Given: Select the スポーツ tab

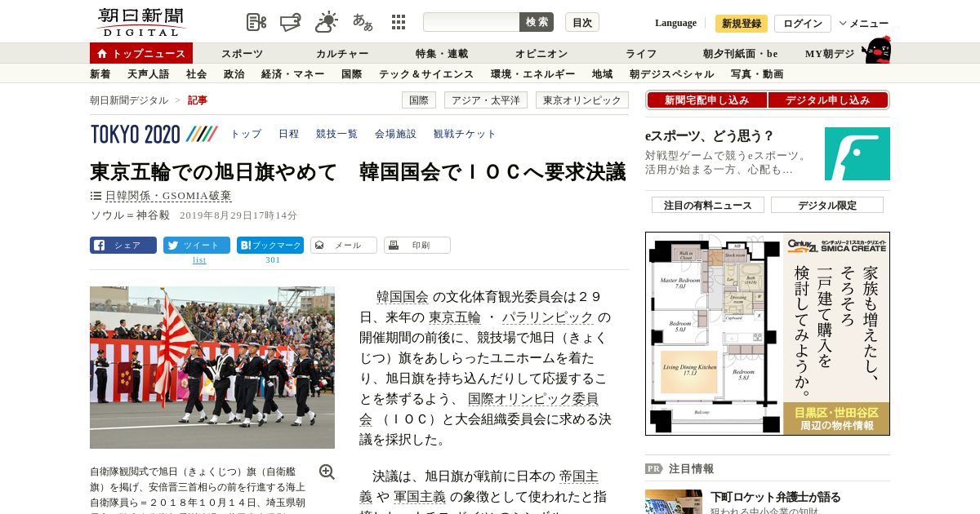Looking at the screenshot, I should point(243,54).
